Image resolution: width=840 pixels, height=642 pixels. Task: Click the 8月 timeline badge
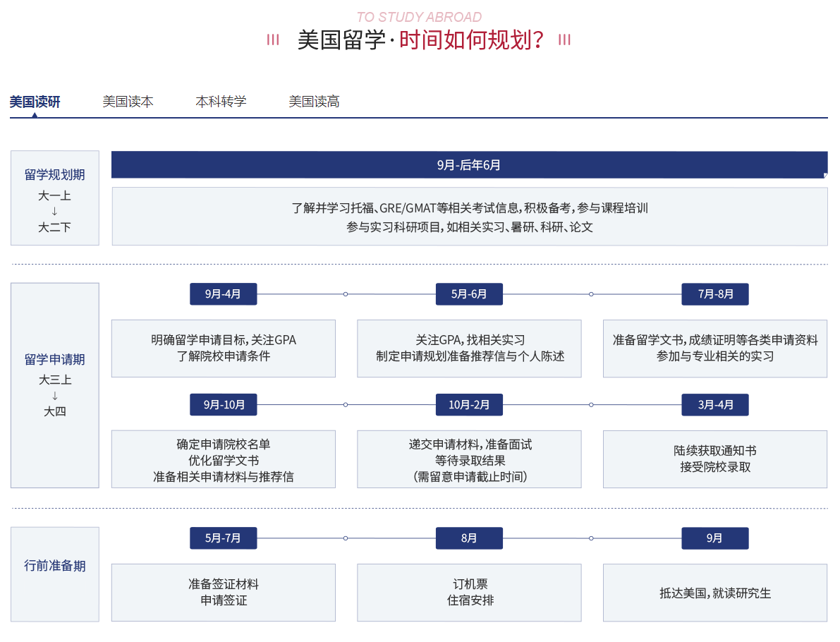[469, 538]
